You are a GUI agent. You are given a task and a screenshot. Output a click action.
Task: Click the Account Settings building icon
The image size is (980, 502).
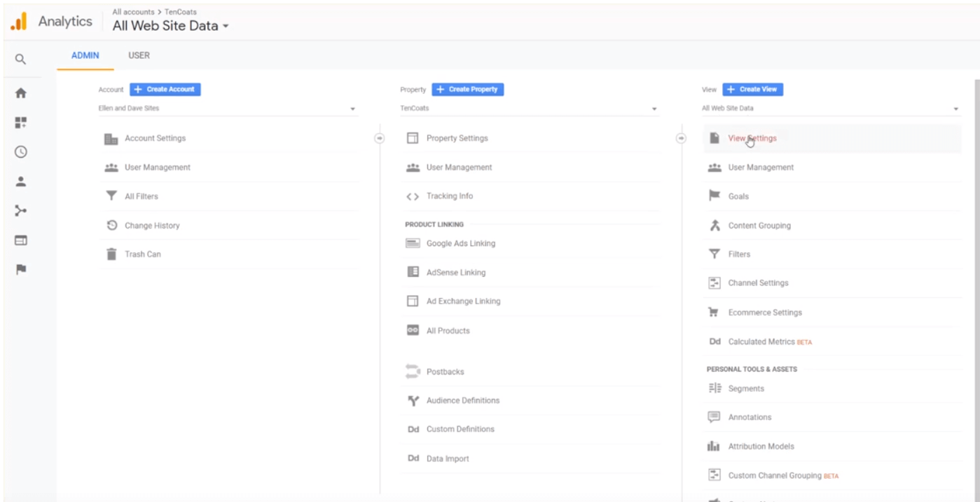tap(111, 139)
